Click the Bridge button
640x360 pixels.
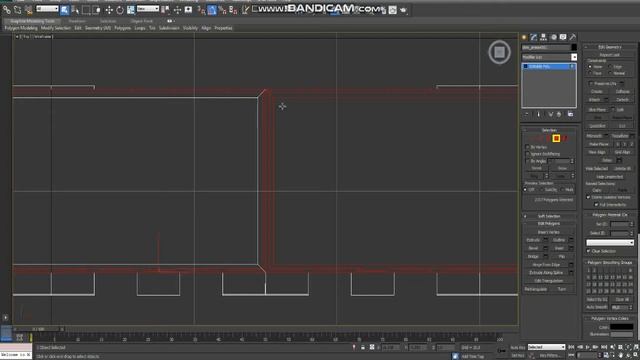coord(533,256)
